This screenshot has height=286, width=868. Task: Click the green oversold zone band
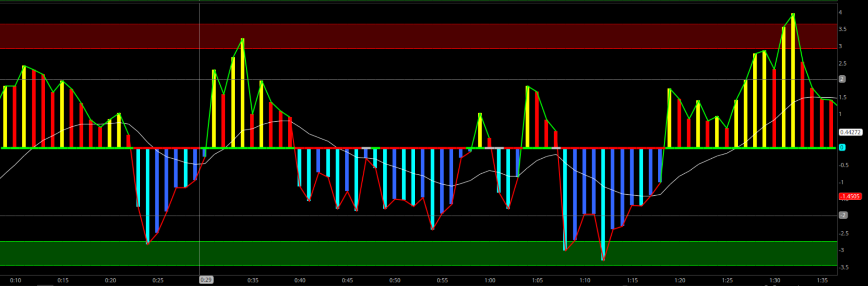(411, 253)
